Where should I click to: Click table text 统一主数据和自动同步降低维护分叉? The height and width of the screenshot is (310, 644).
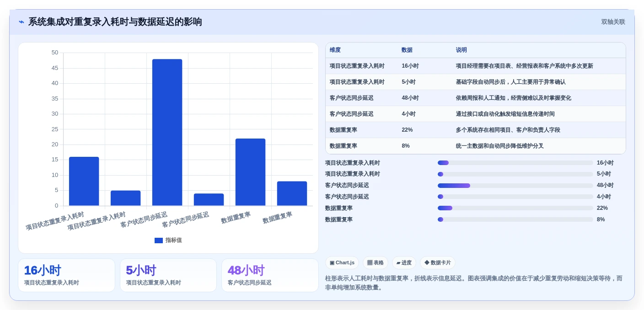pos(500,146)
